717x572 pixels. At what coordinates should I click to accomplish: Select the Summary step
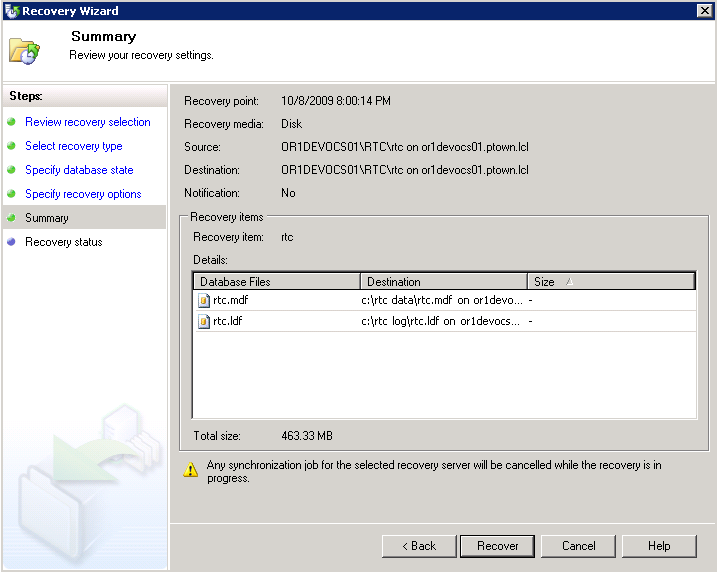click(47, 218)
